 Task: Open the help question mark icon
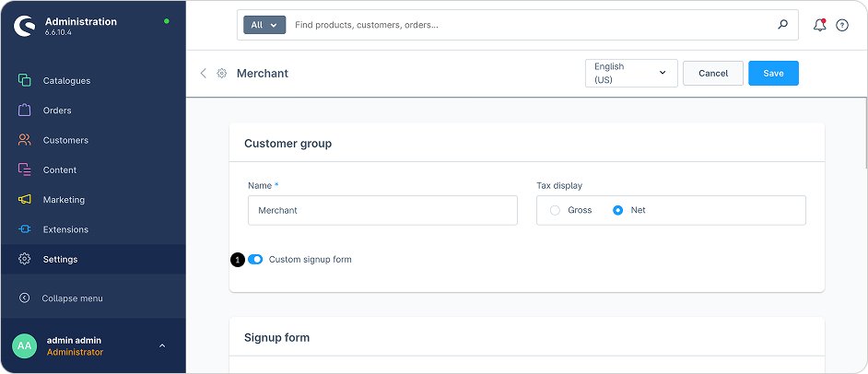click(842, 25)
